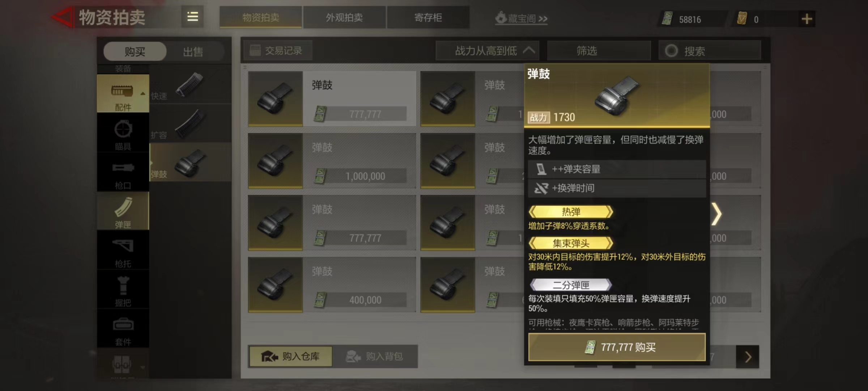Add currency with the plus icon
This screenshot has height=391, width=868.
coord(807,19)
